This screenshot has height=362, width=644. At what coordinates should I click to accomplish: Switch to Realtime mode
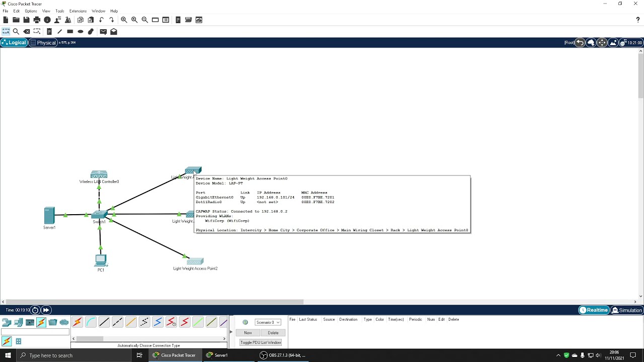(594, 310)
